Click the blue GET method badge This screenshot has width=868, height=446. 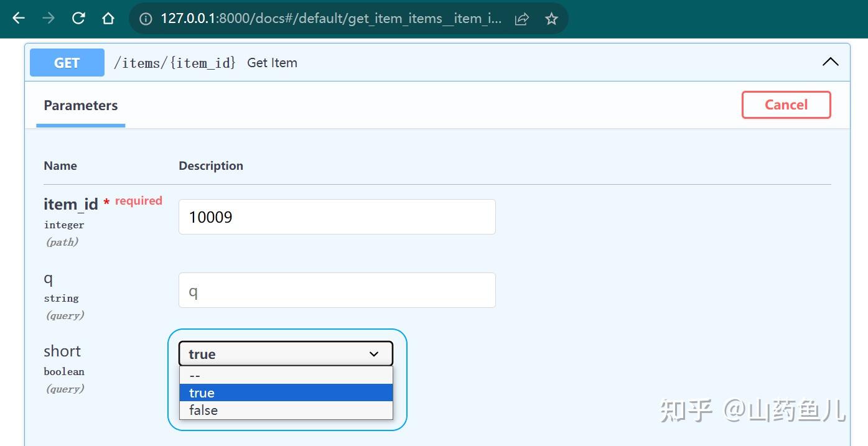click(67, 63)
